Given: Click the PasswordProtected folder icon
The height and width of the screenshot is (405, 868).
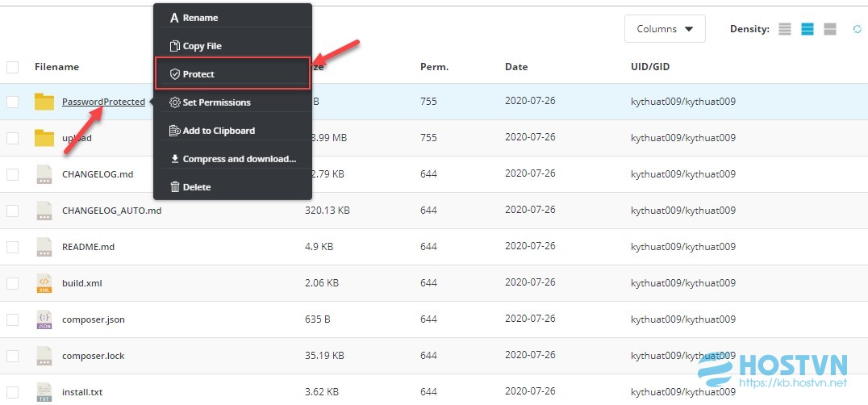Looking at the screenshot, I should click(44, 102).
